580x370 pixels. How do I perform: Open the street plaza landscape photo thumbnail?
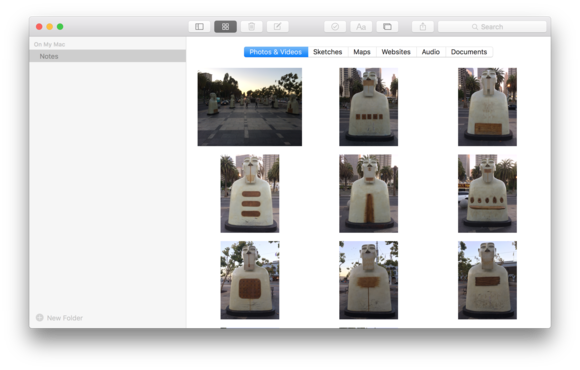[x=250, y=107]
